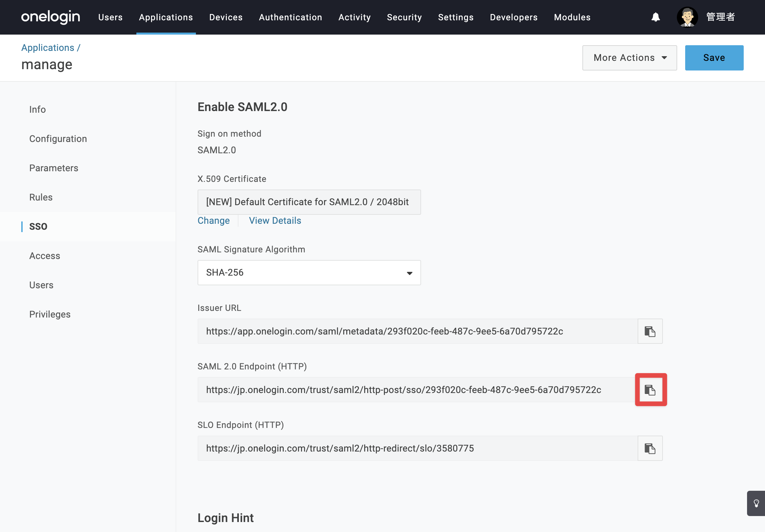Switch to the Rules sidebar tab
765x532 pixels.
(x=41, y=197)
